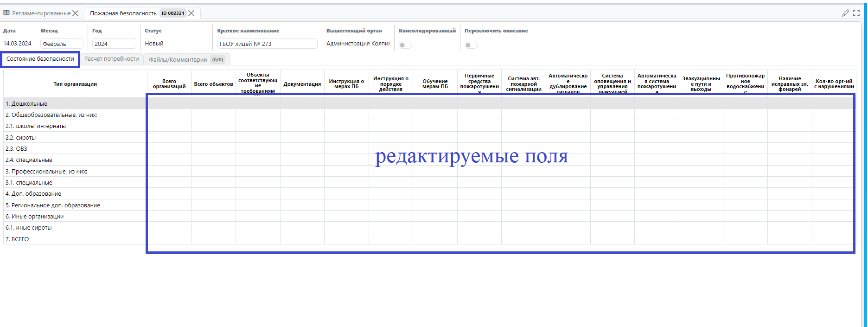Open the Год field showing 2024
The height and width of the screenshot is (327, 868).
(x=114, y=44)
